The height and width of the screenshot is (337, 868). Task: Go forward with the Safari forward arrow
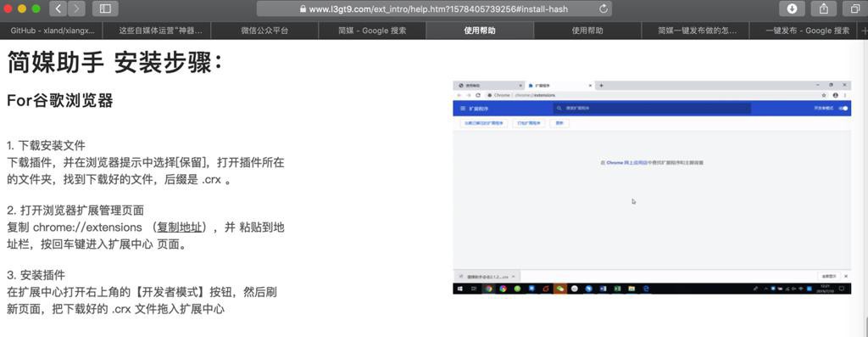(76, 8)
